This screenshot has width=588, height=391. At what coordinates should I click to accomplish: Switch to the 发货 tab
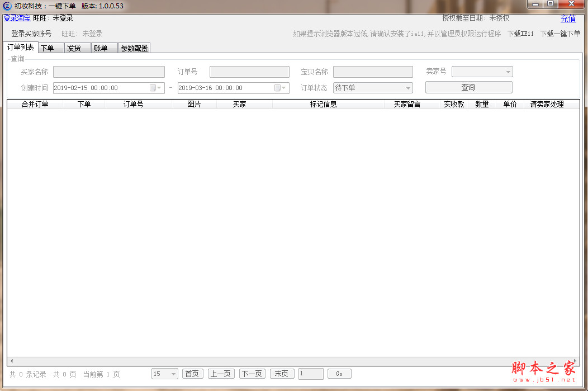76,48
